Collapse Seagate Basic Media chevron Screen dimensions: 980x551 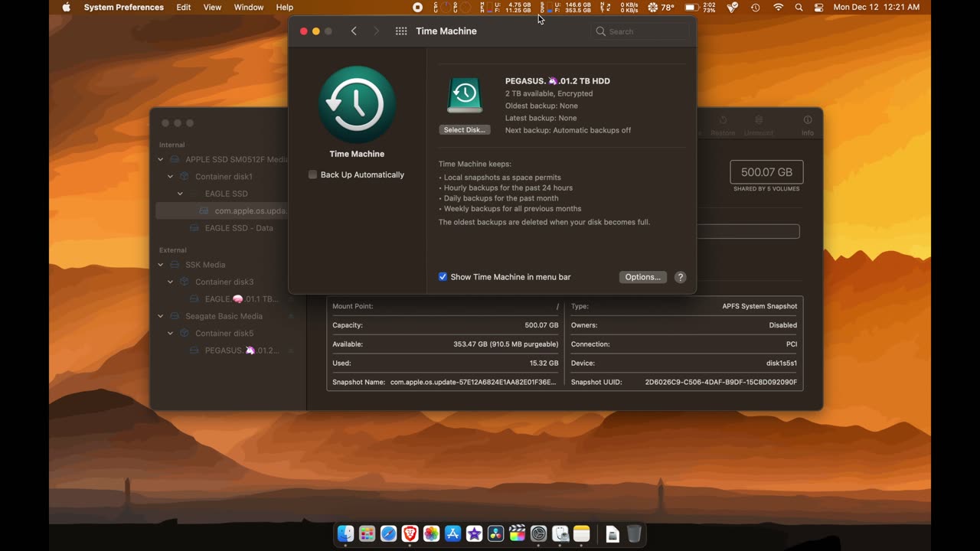(161, 316)
